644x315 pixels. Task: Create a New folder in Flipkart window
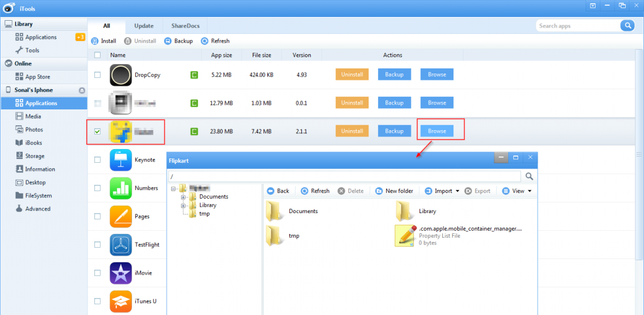coord(394,191)
